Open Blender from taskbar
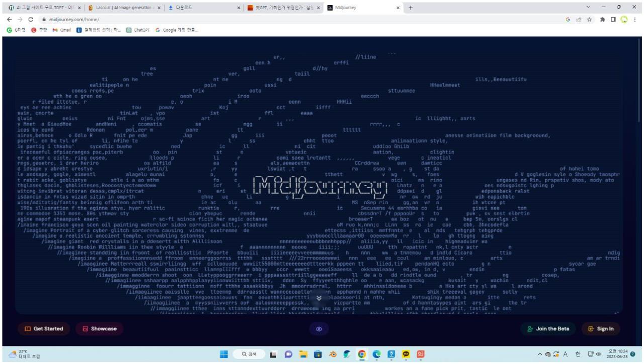 pyautogui.click(x=333, y=354)
